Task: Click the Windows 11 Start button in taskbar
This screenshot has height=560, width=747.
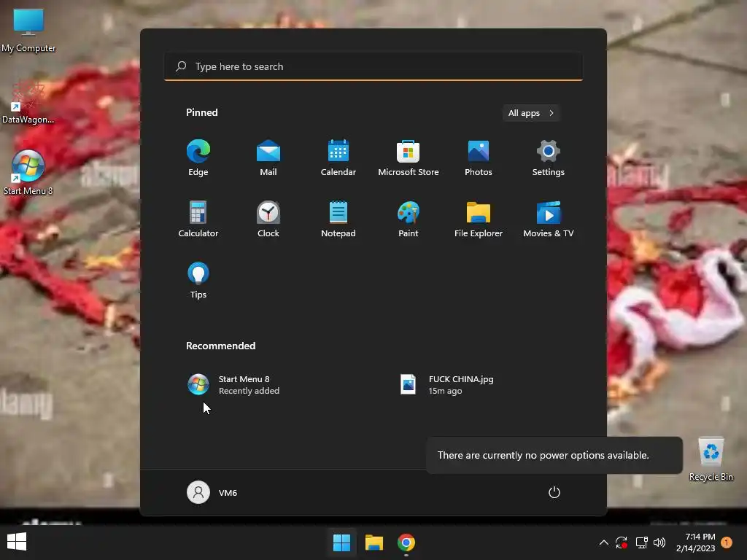Action: pos(341,542)
